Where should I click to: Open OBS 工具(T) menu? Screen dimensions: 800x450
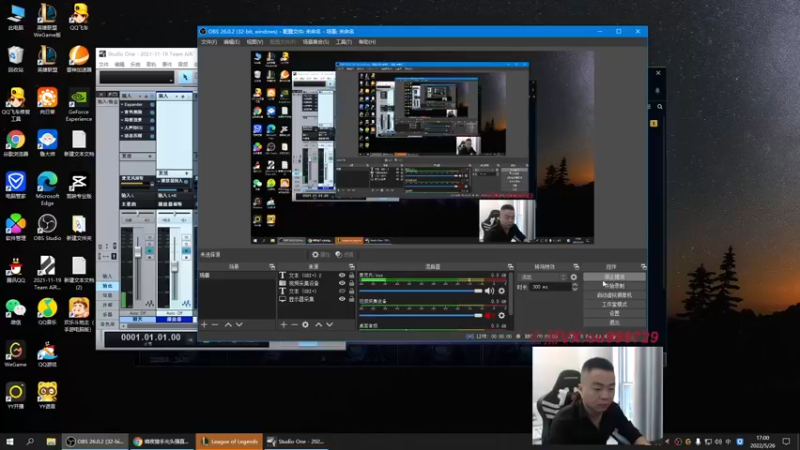click(x=343, y=42)
